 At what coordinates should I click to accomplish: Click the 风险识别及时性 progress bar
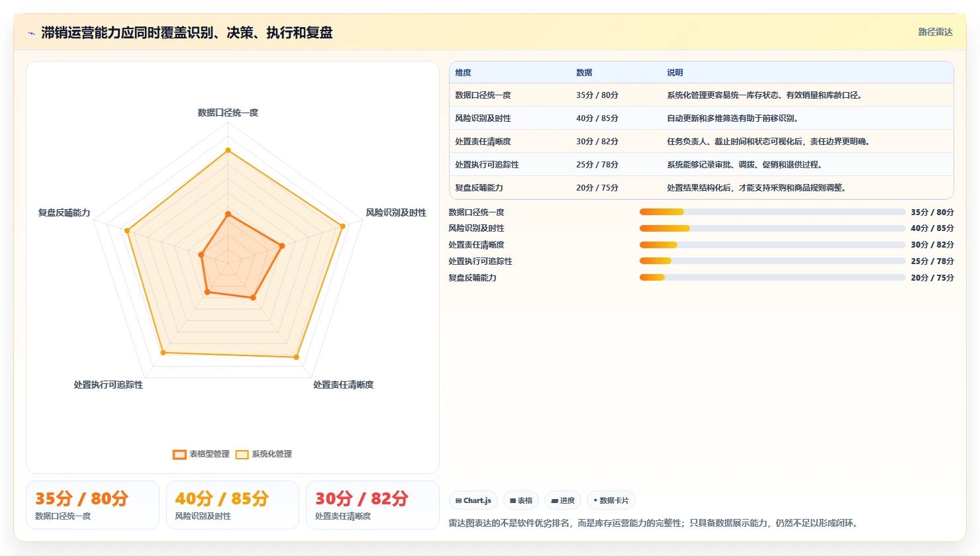772,228
